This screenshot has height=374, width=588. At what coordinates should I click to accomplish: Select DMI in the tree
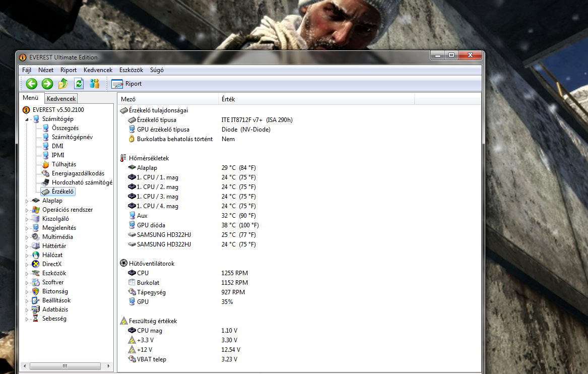coord(57,146)
